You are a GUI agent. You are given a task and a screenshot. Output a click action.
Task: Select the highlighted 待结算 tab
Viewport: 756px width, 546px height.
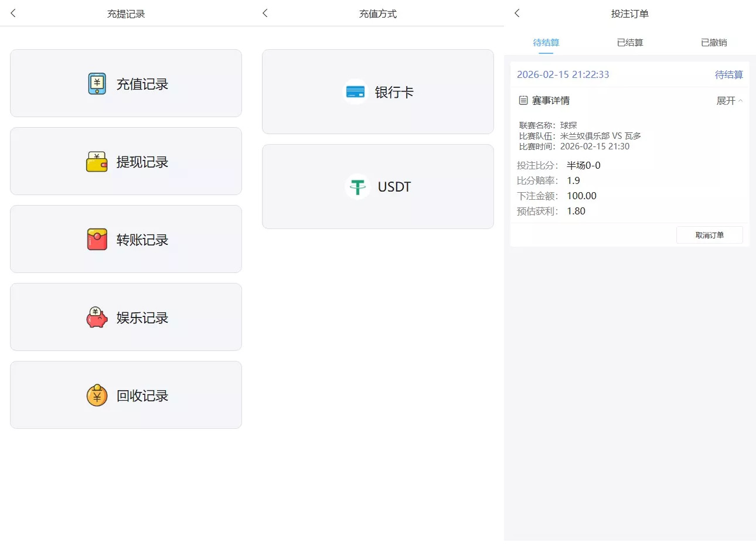pos(545,42)
